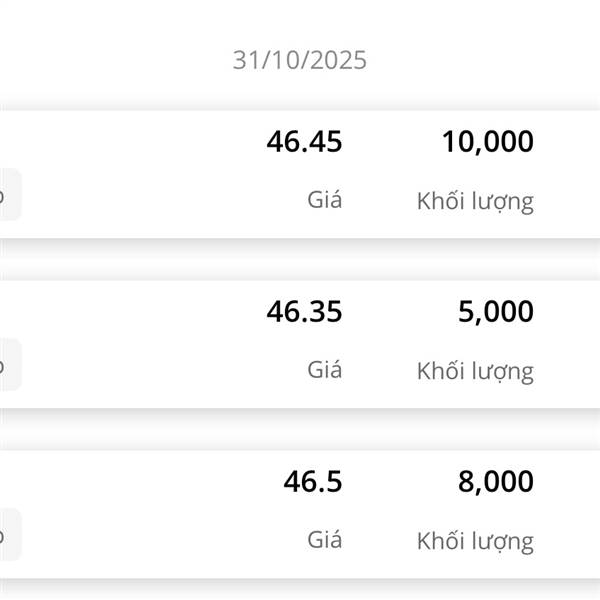This screenshot has height=600, width=600.
Task: Click the 10,000 volume figure
Action: pos(487,142)
